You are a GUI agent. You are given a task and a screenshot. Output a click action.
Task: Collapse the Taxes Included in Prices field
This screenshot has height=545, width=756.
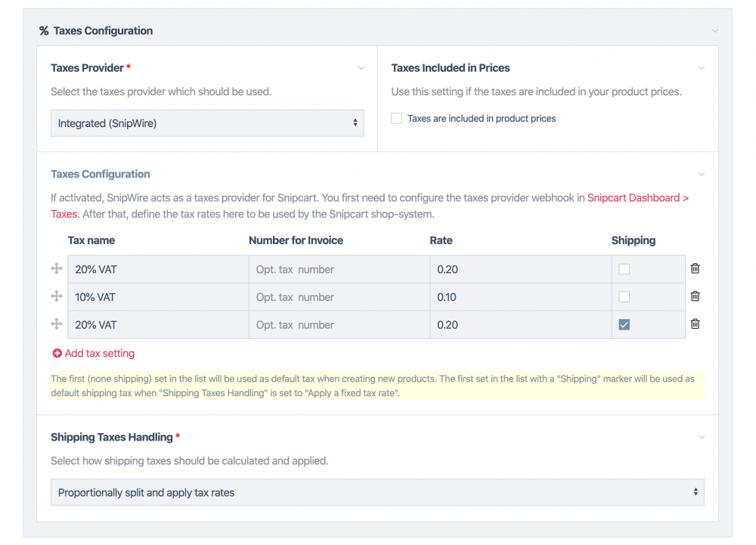[702, 68]
